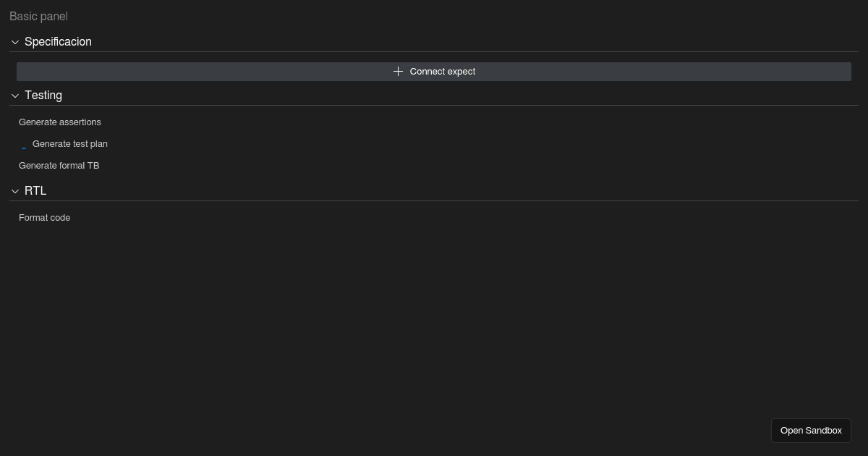Viewport: 868px width, 456px height.
Task: Run Format code under RTL
Action: (x=44, y=218)
